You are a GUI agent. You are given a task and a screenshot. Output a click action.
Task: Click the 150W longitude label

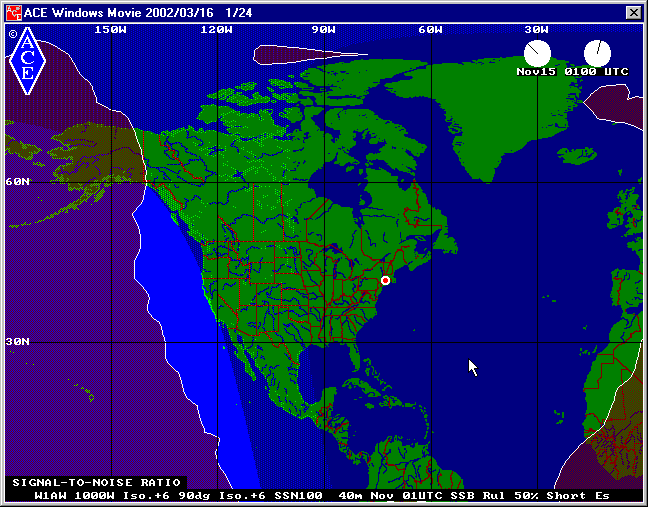[x=110, y=30]
